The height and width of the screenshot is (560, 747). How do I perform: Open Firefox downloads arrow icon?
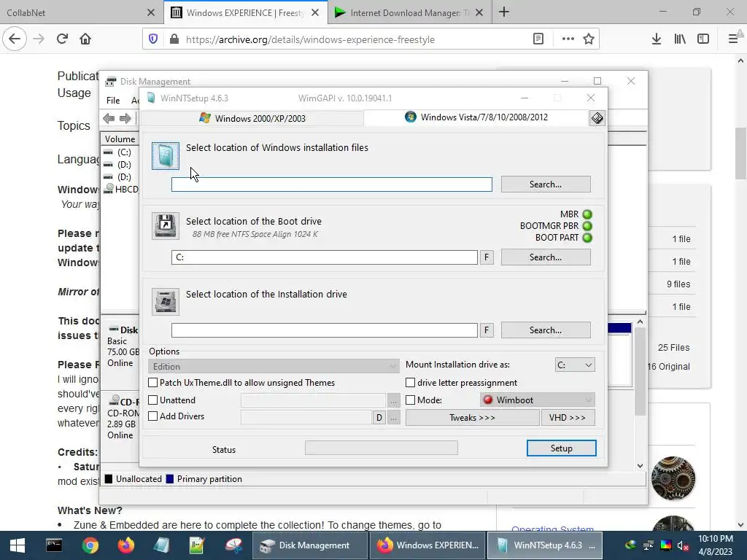[x=657, y=39]
